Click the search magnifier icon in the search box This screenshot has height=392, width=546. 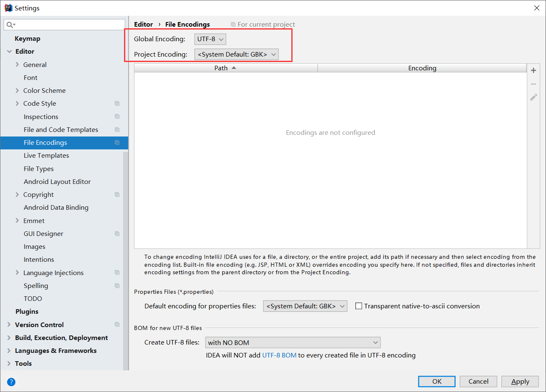pos(10,25)
